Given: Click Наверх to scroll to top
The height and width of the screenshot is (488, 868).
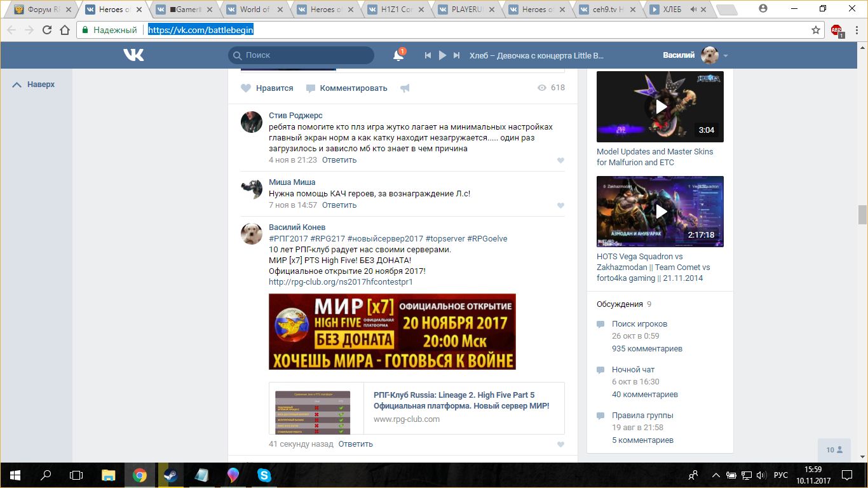Looking at the screenshot, I should click(34, 85).
